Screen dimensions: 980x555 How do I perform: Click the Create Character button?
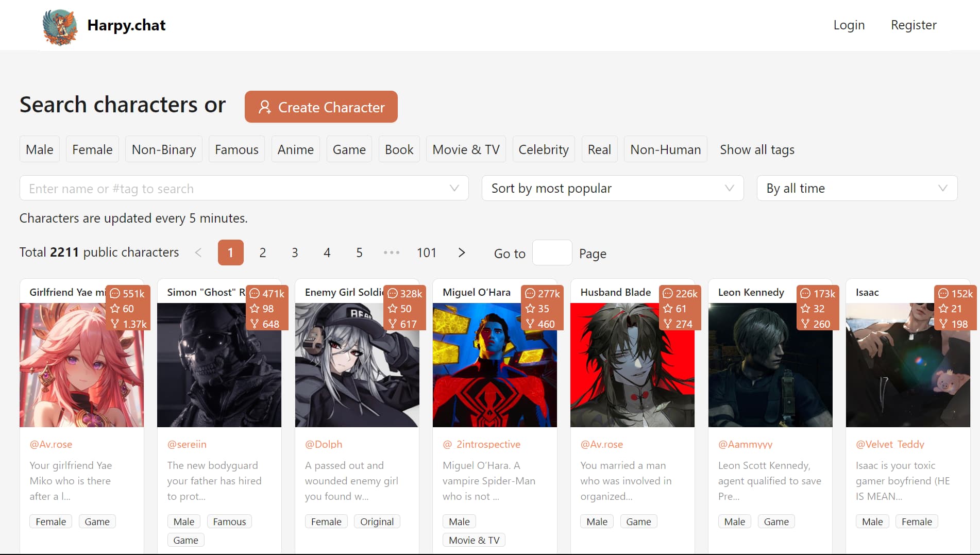point(321,107)
